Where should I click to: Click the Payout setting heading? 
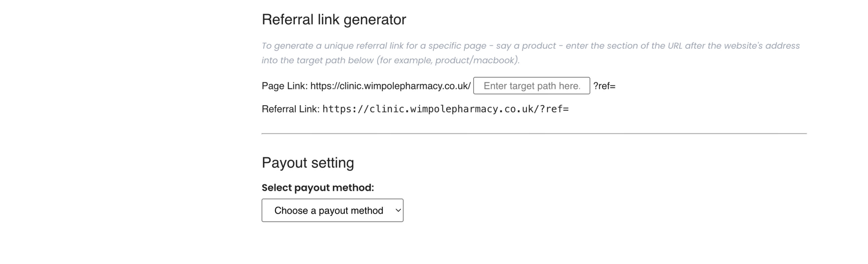[x=308, y=163]
